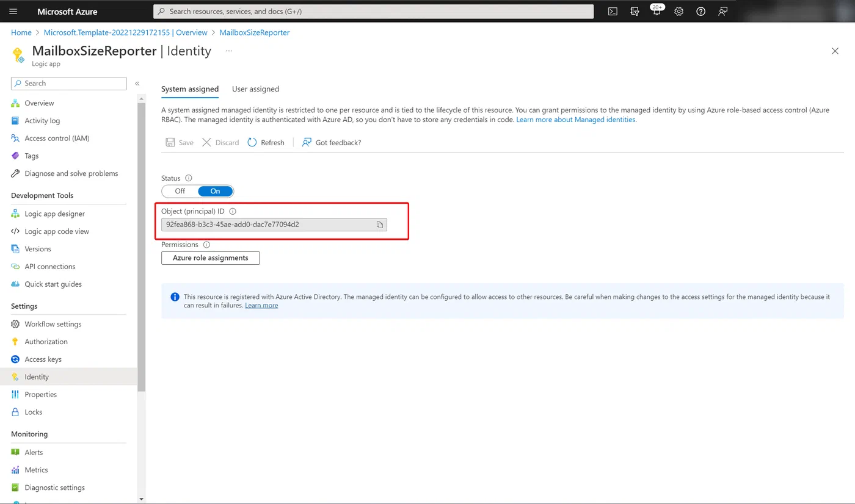Screen dimensions: 855x504
Task: Show info tooltip for Object (principal) ID
Action: [232, 211]
